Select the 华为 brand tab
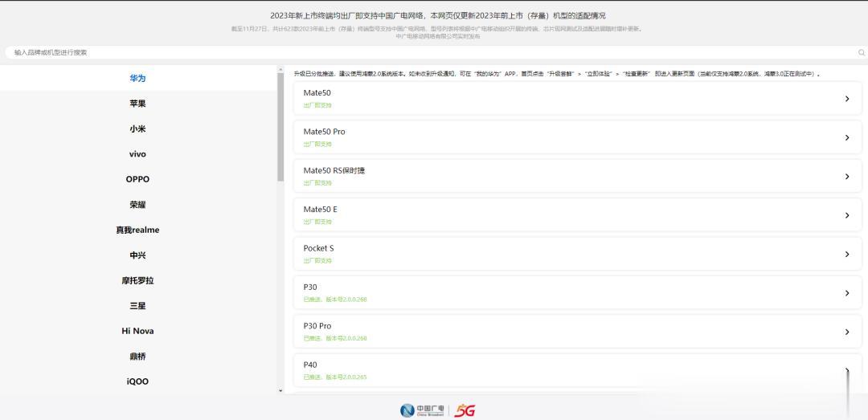 point(138,78)
